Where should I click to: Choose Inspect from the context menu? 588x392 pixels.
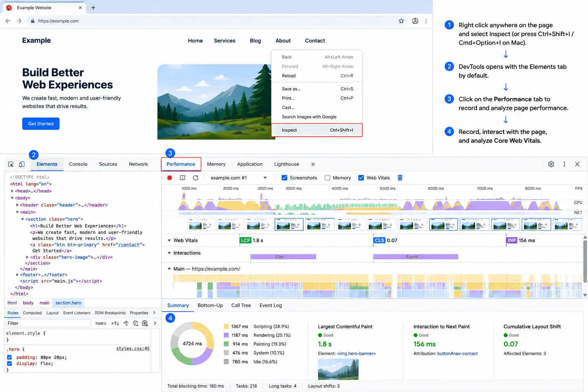point(317,130)
